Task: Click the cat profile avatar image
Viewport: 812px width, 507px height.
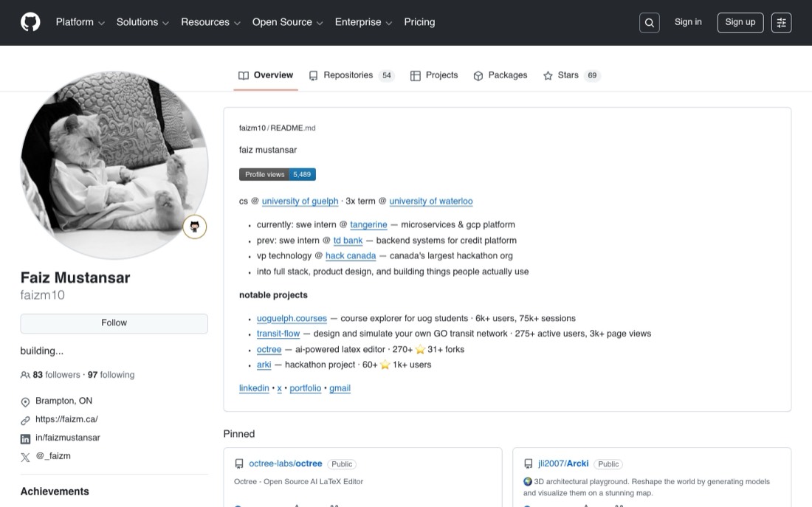Action: pos(114,166)
